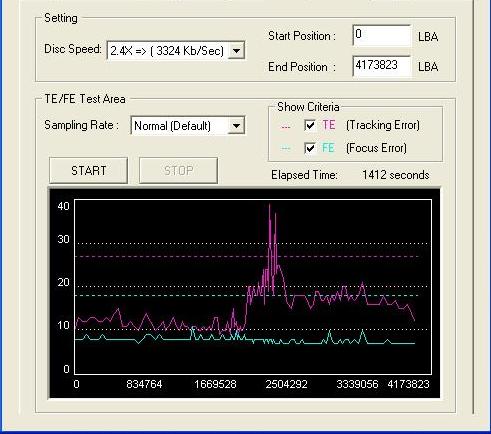Toggle the TE Tracking Error checkbox

click(x=310, y=125)
